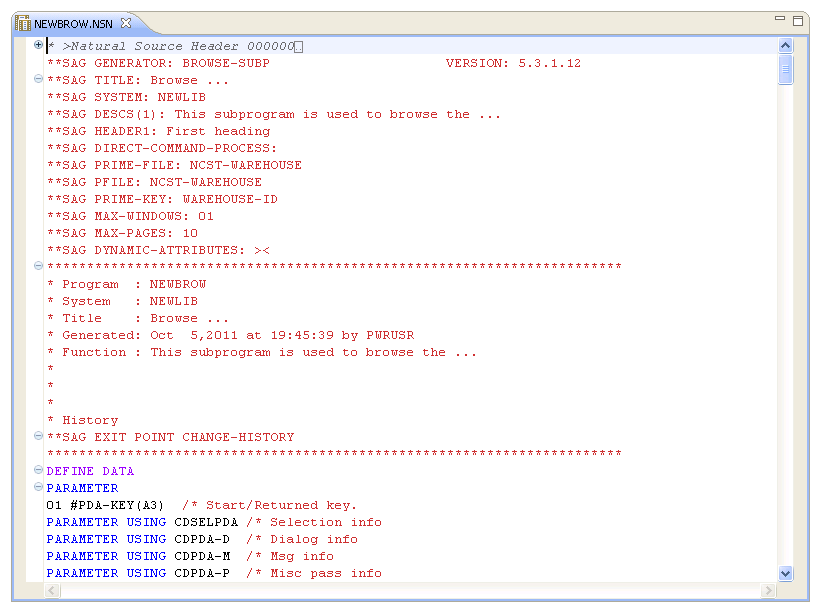The image size is (824, 615).
Task: Place the cursor on the SAG PRIME-KEY: WAREHOUSE-ID line
Action: click(x=162, y=199)
